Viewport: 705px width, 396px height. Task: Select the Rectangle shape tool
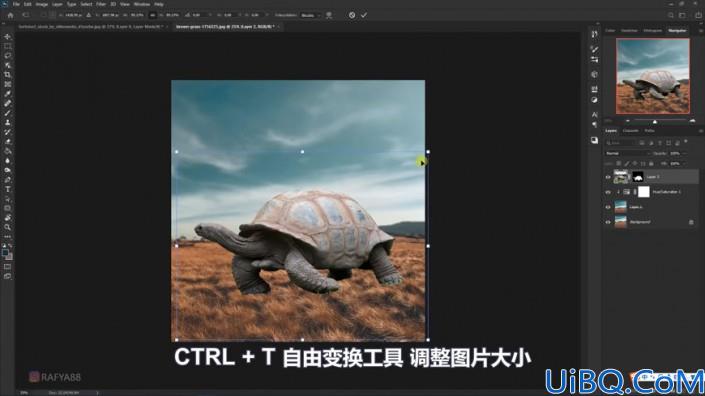pyautogui.click(x=8, y=208)
